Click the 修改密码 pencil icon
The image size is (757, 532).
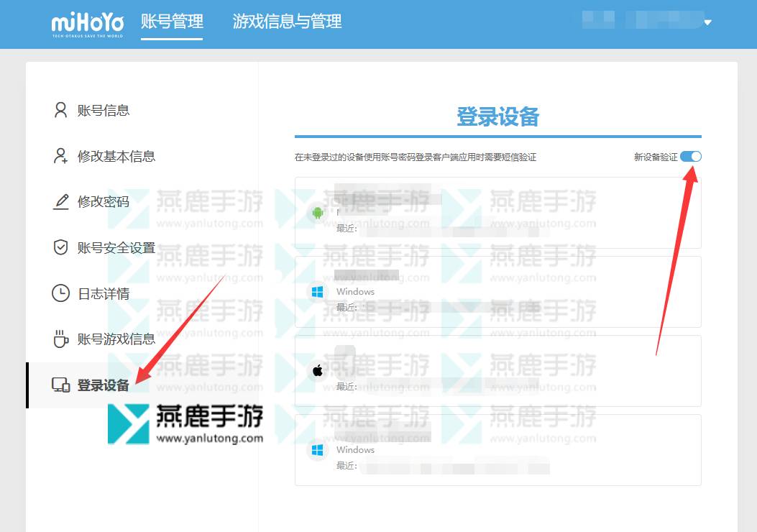pos(61,202)
